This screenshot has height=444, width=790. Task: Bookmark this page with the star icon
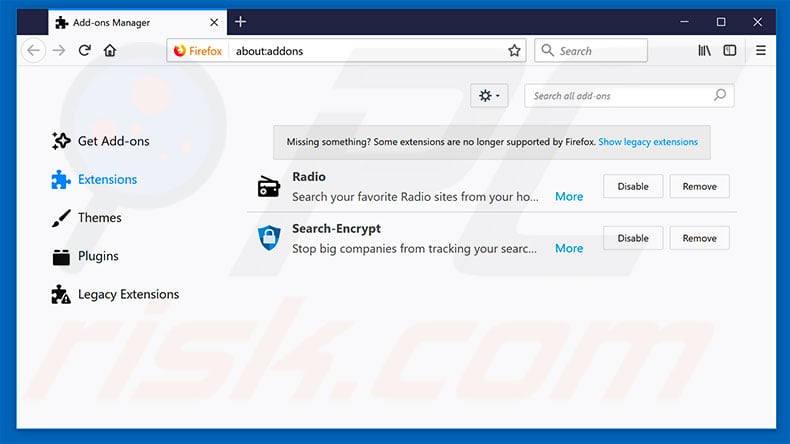pos(514,50)
